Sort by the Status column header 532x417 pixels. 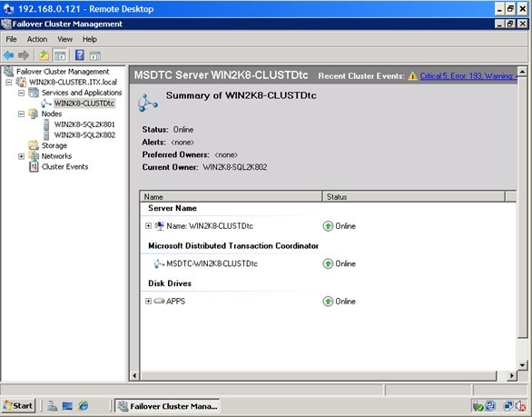pyautogui.click(x=413, y=196)
